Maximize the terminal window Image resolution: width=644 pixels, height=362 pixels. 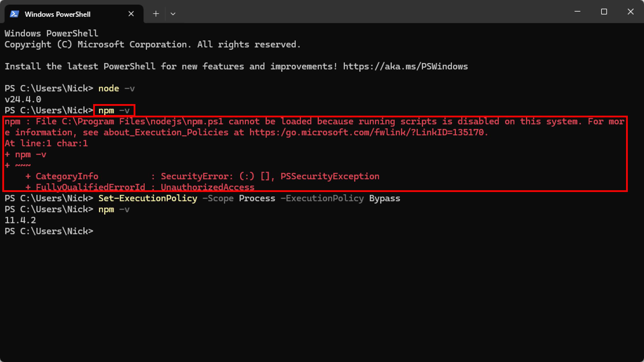point(604,12)
